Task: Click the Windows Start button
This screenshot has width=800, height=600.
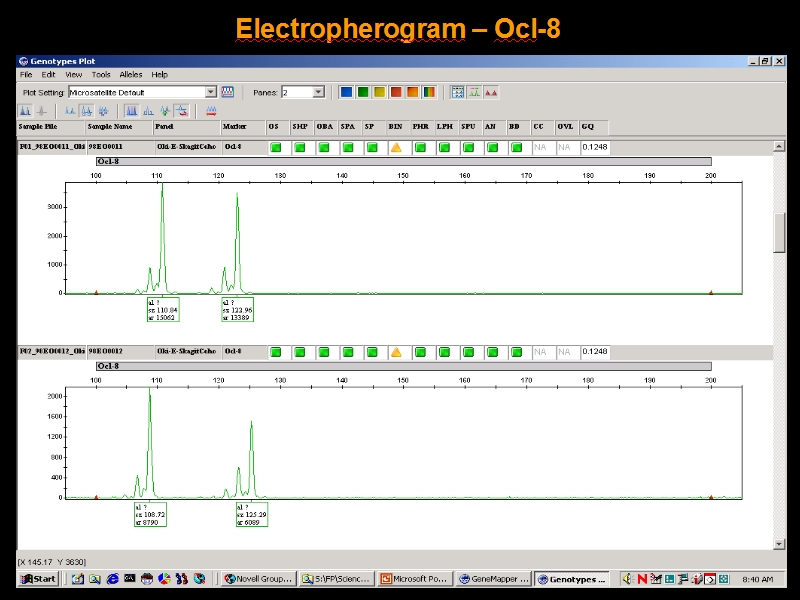Action: (x=39, y=579)
